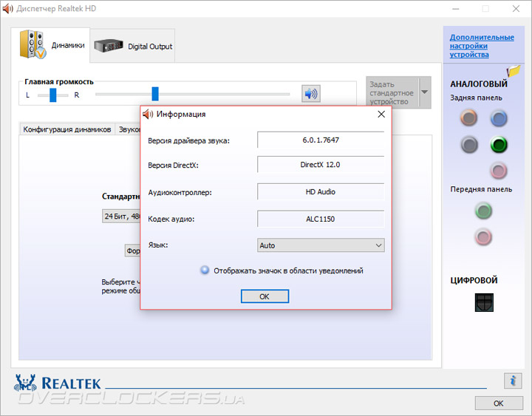Click the Кодек аудио label
Screen dimensions: 532x416
pos(171,219)
